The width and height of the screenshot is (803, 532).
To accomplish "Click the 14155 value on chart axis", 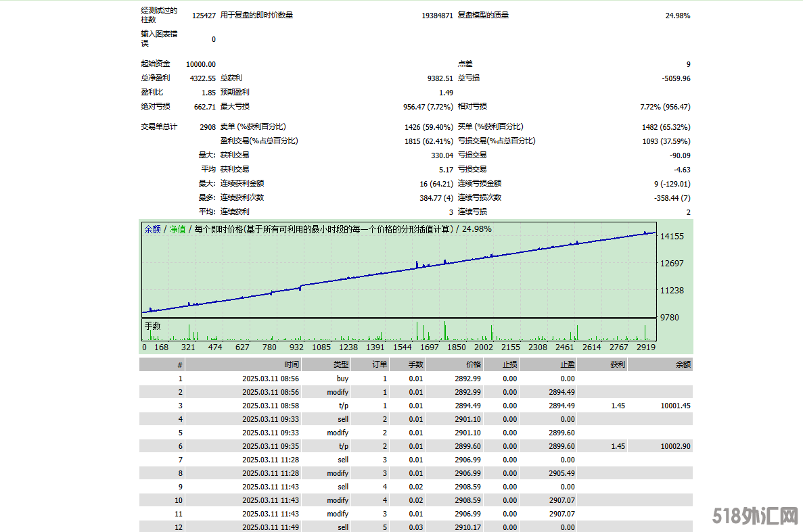I will 672,237.
